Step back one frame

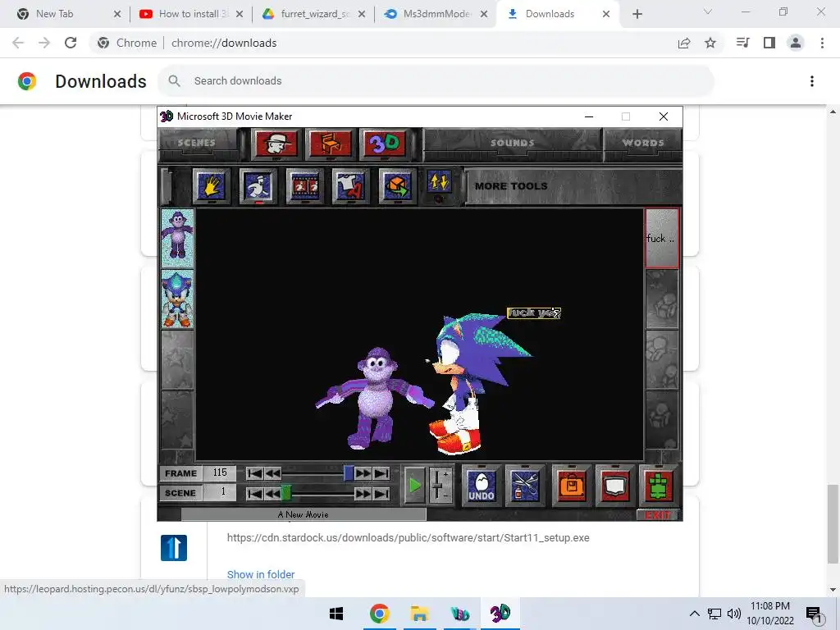point(272,473)
